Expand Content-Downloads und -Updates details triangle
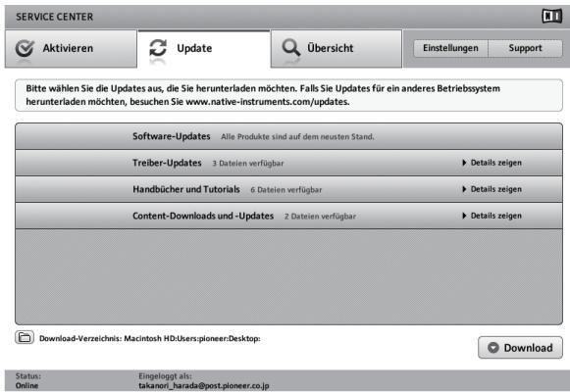Image resolution: width=570 pixels, height=392 pixels. point(464,216)
